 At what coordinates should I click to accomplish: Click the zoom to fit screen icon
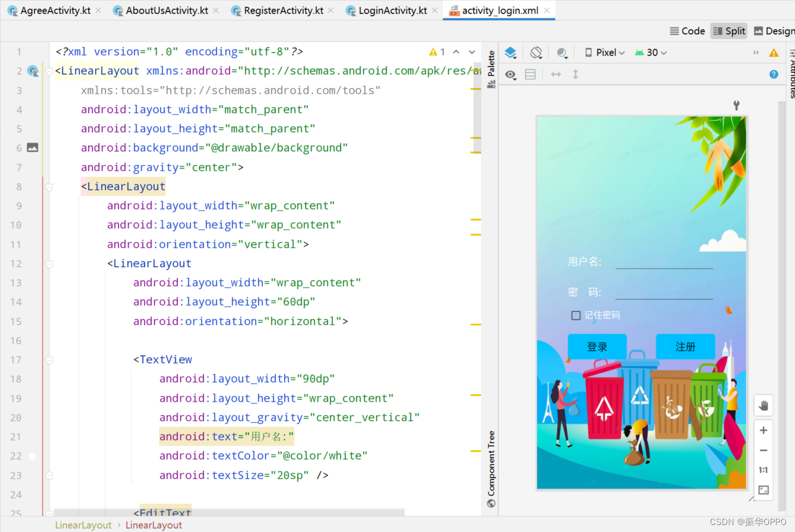764,490
